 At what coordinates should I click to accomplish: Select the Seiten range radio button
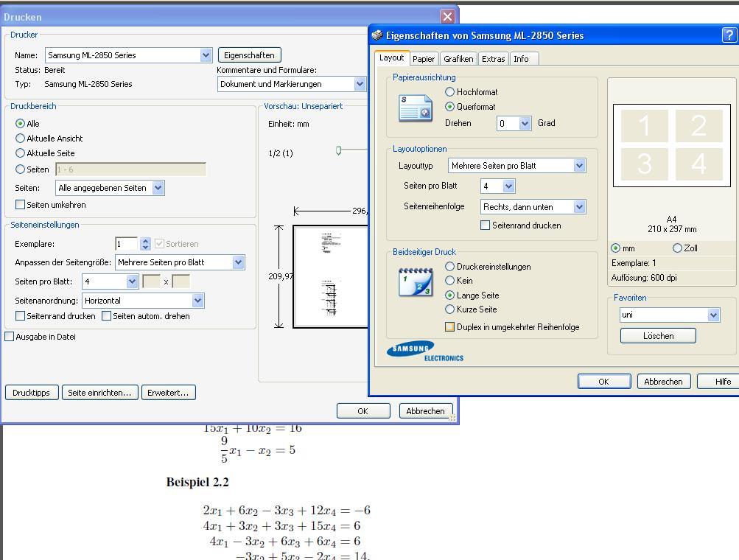click(x=20, y=169)
